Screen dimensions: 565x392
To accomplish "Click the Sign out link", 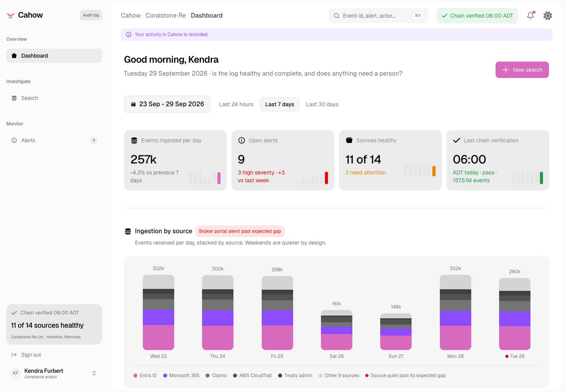I will [31, 355].
